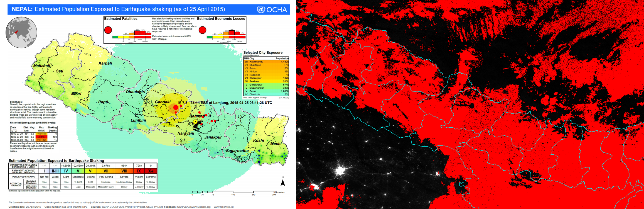
Task: Click the red alert circle beside Estimated Economic Losses
Action: coord(202,30)
